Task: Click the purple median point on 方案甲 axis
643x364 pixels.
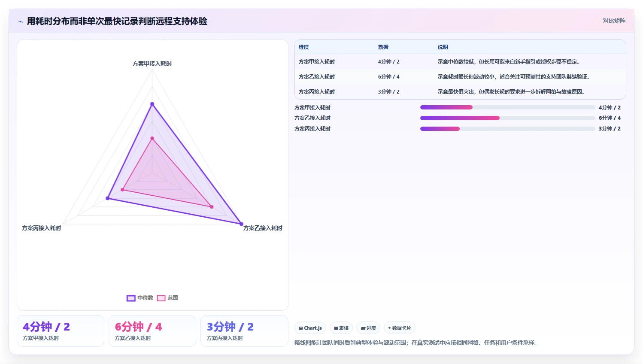Action: tap(152, 104)
